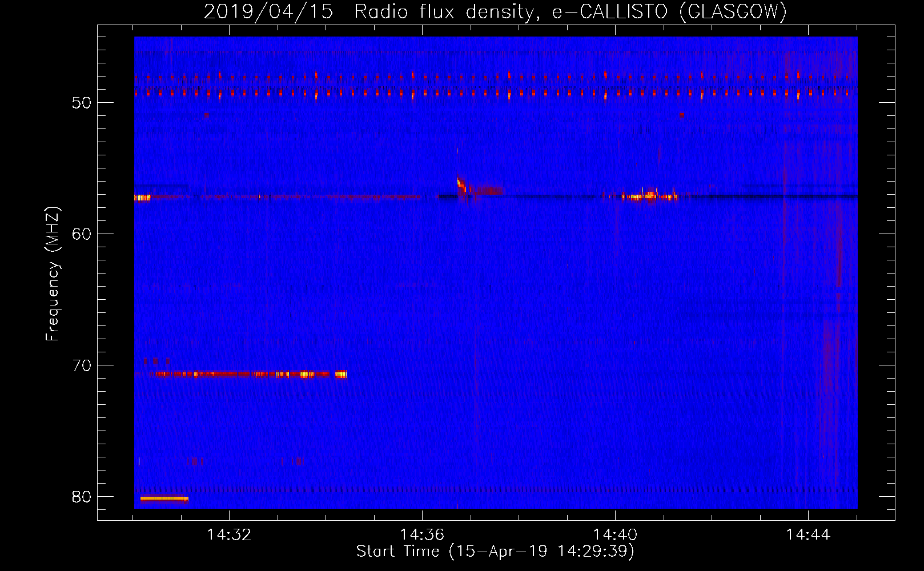Screen dimensions: 924x571
Task: Click the 14:40 time tick label
Action: click(615, 535)
